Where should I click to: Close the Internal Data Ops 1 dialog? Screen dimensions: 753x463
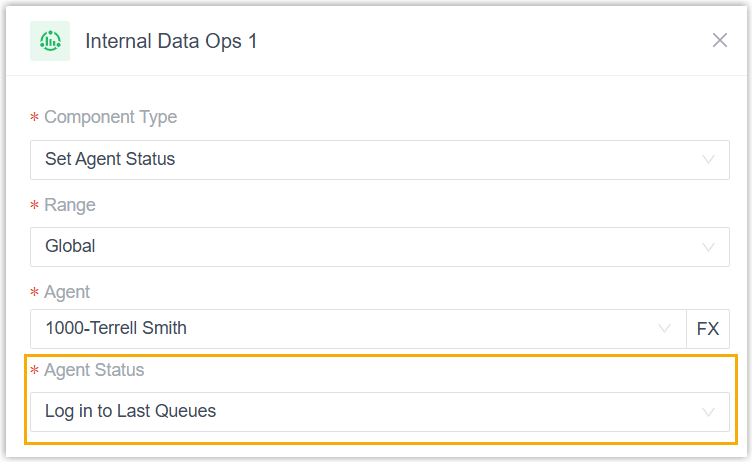tap(719, 40)
